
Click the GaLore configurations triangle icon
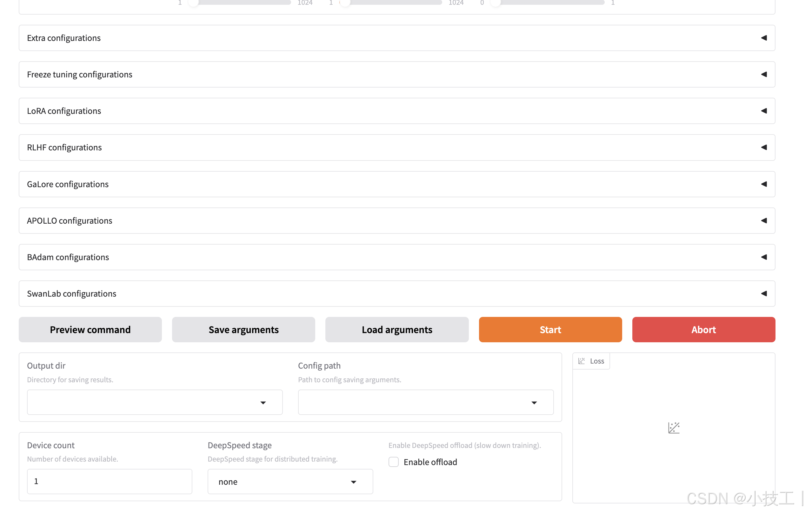point(764,184)
